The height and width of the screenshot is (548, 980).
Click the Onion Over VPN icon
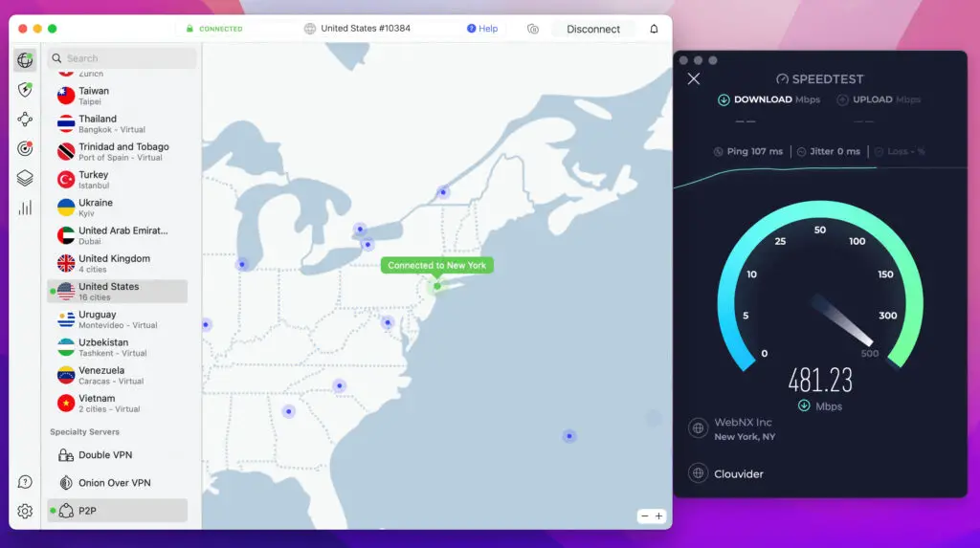pyautogui.click(x=66, y=483)
